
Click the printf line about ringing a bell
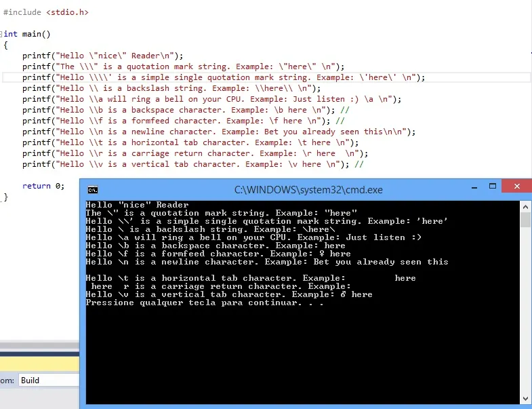pos(211,99)
